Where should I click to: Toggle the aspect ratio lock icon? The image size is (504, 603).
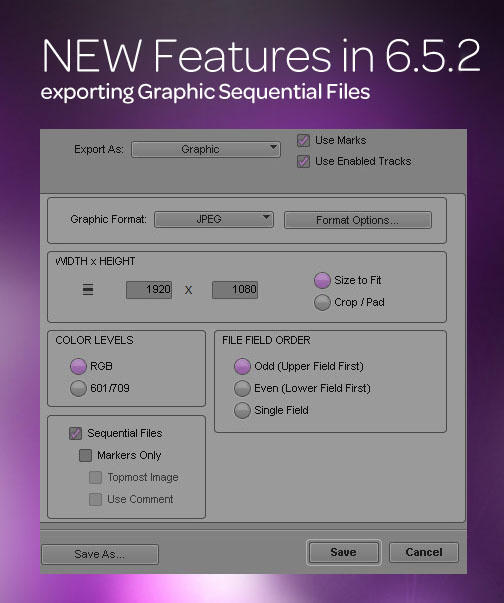coord(88,290)
